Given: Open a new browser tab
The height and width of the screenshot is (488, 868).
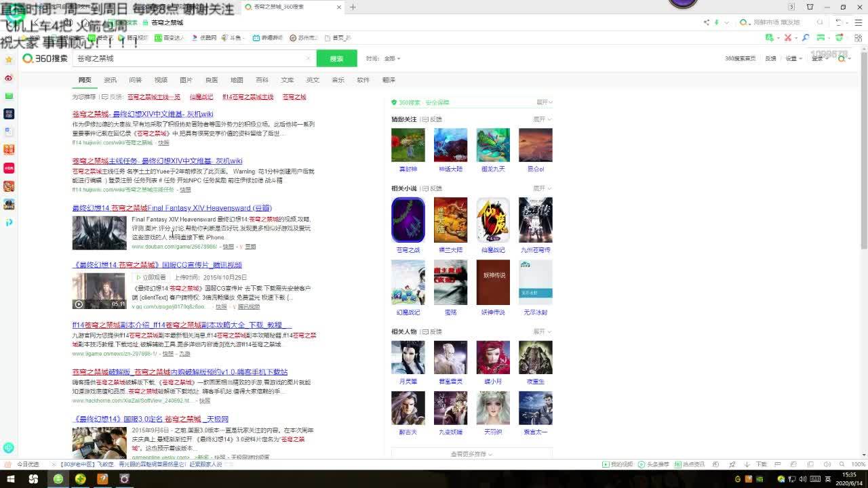Looking at the screenshot, I should pos(353,7).
